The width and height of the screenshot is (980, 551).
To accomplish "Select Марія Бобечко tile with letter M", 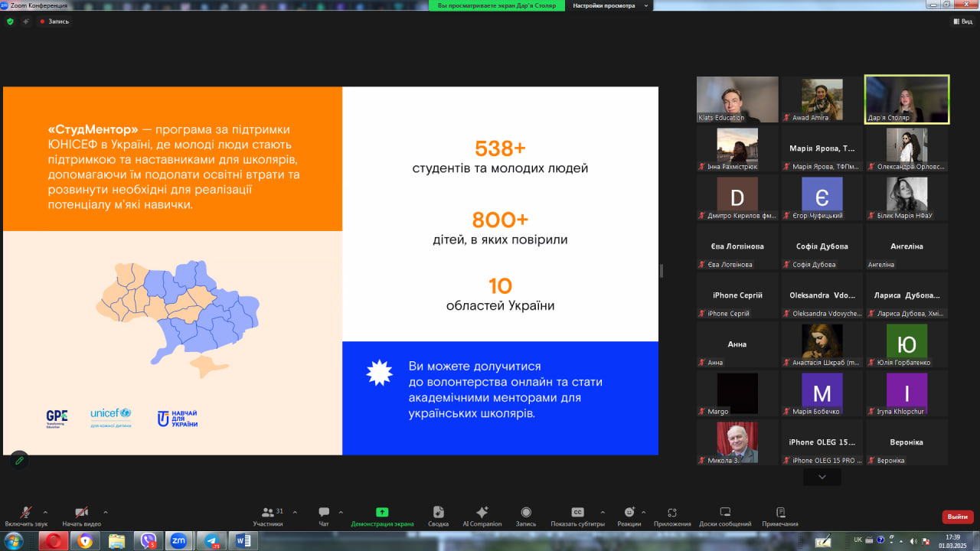I will (x=822, y=393).
